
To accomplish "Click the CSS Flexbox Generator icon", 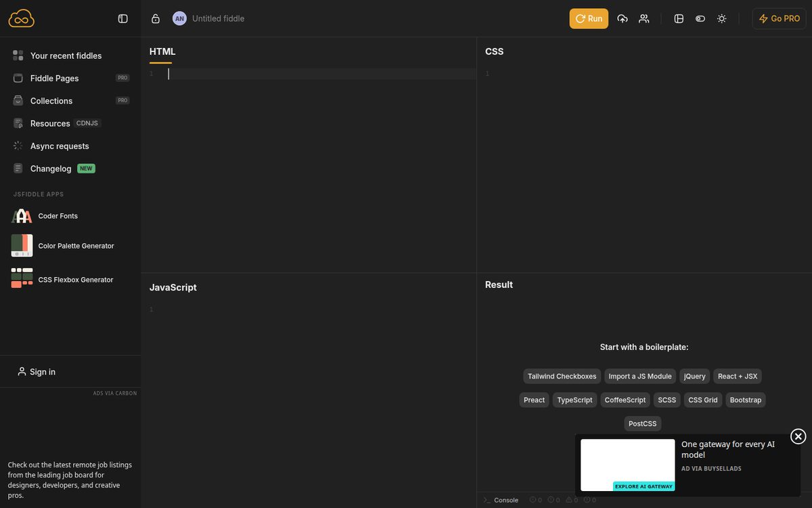I will (x=22, y=278).
